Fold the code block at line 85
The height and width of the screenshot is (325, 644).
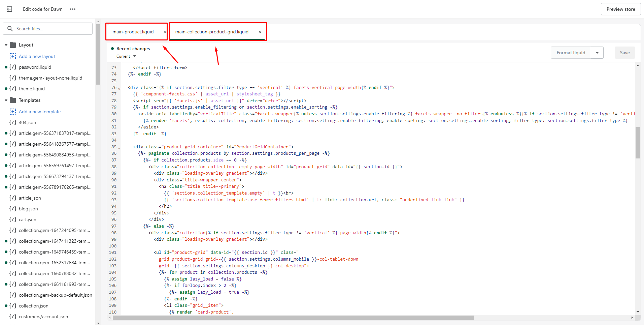tap(119, 148)
